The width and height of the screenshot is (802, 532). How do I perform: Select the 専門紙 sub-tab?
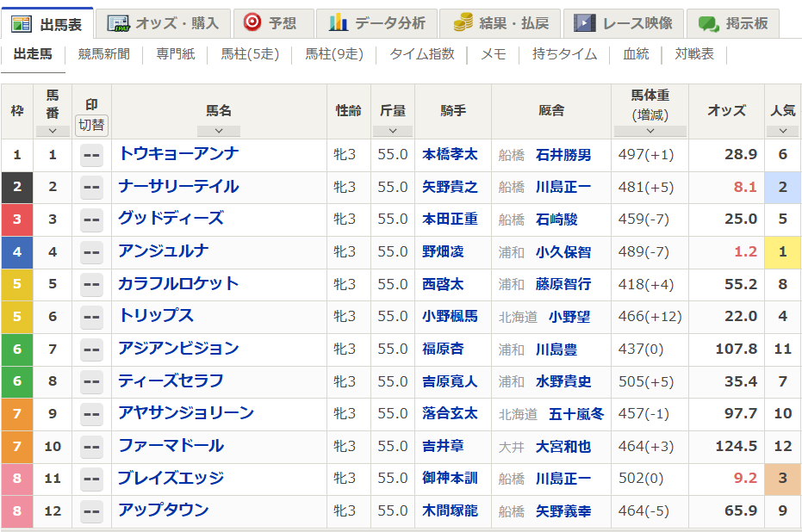[x=176, y=54]
